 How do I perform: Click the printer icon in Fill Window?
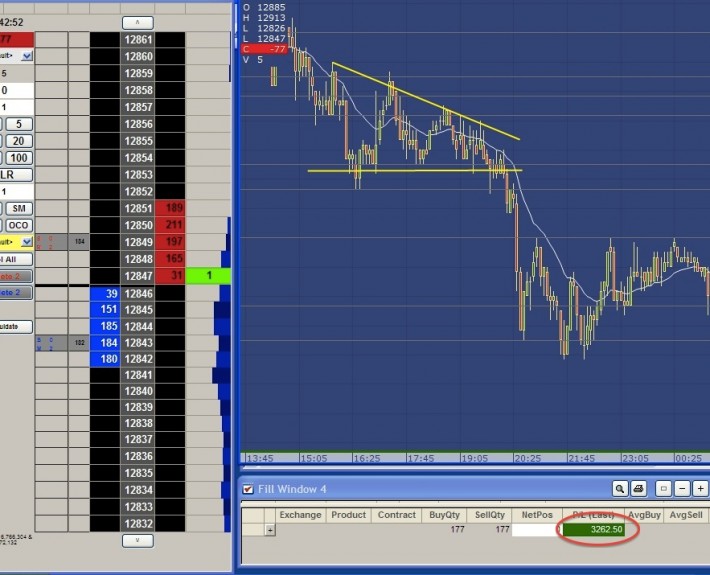coord(638,489)
